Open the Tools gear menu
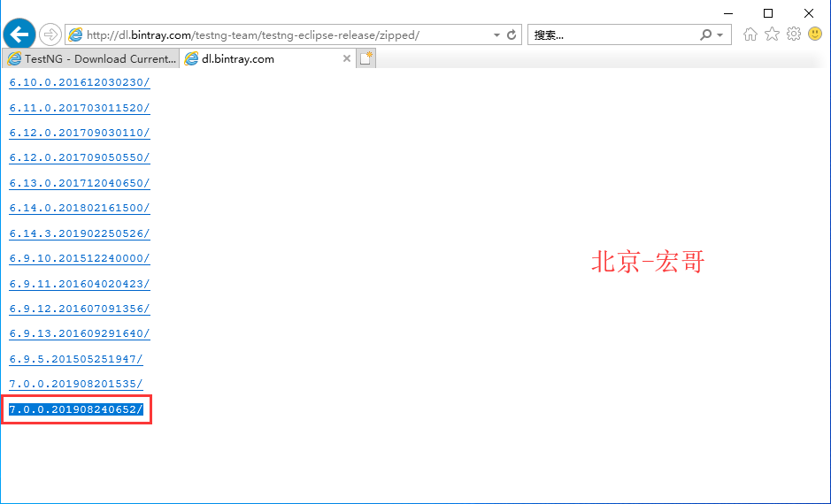Viewport: 831px width, 504px height. 793,34
